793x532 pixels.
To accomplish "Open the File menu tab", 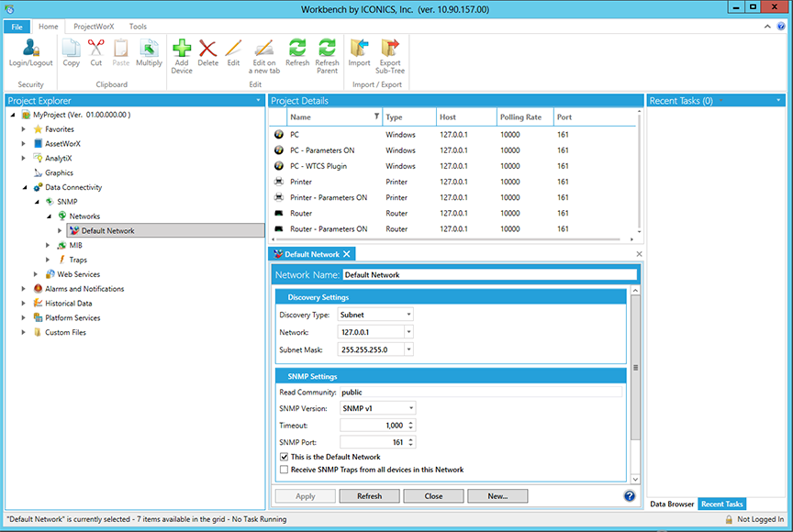I will [x=17, y=27].
